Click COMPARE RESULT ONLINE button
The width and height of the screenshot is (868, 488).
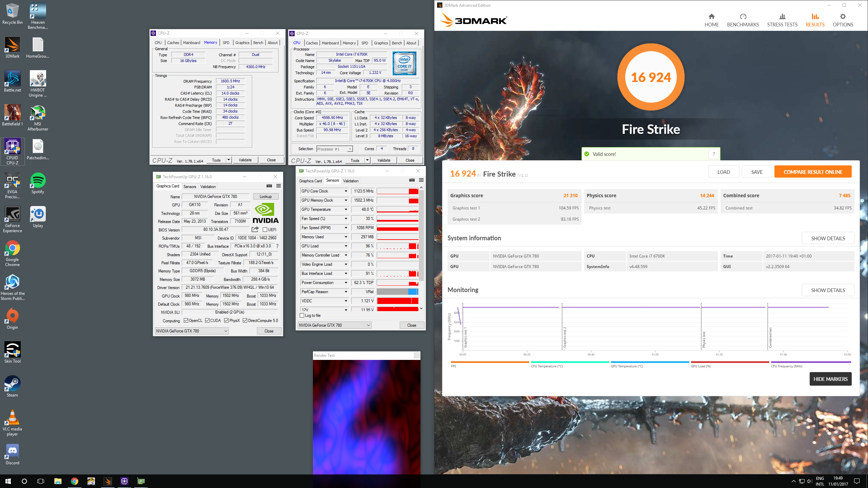(813, 172)
